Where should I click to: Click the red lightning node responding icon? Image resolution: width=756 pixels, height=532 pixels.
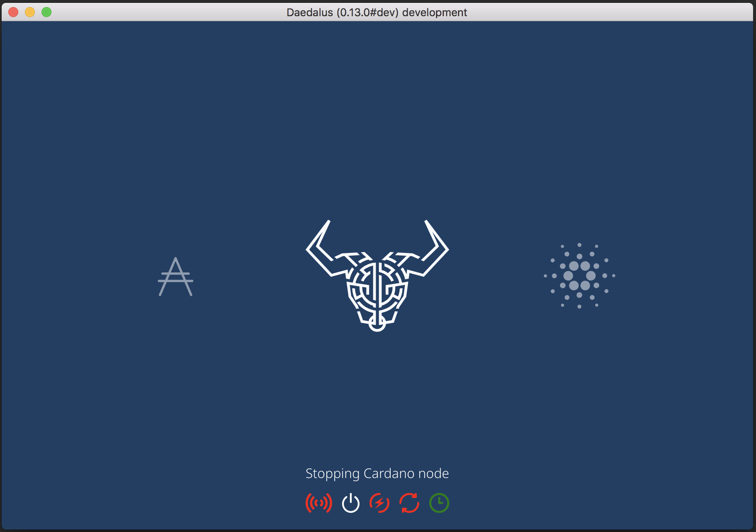tap(379, 503)
